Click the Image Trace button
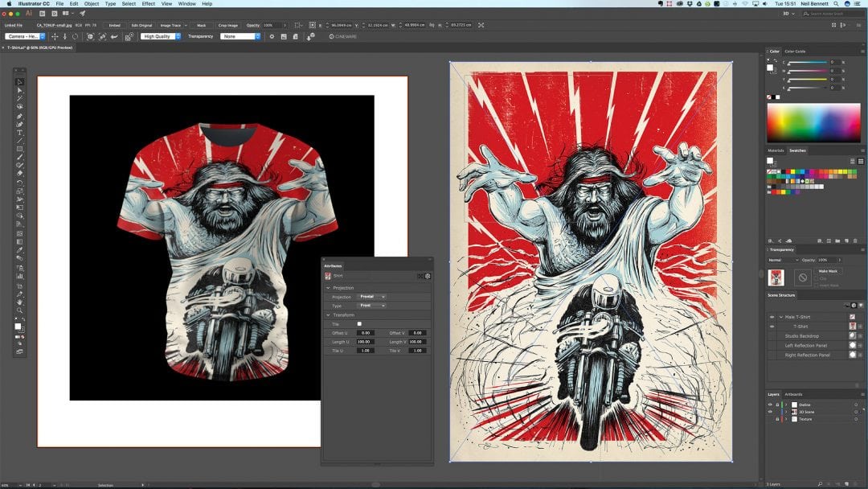 (x=170, y=25)
